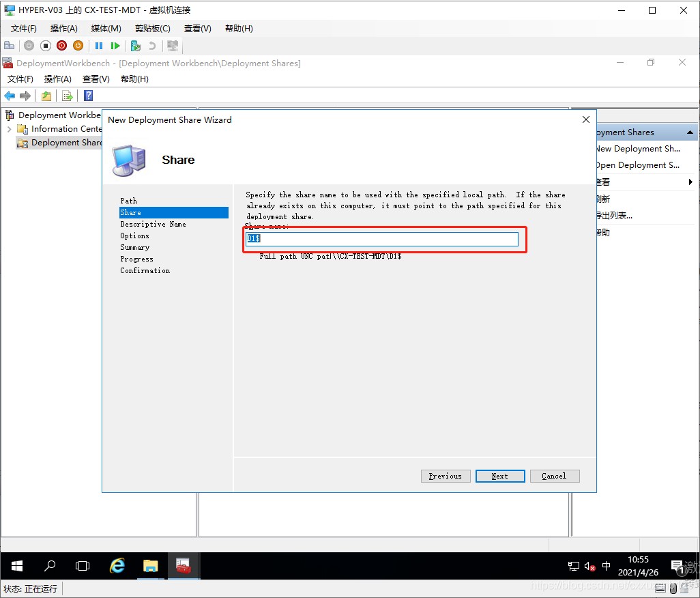
Task: Select the Descriptive Name wizard step
Action: (153, 224)
